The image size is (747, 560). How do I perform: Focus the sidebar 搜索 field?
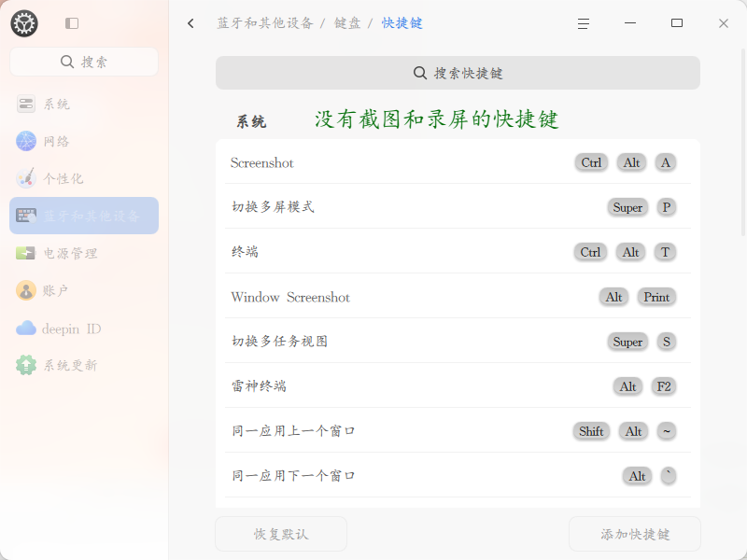[x=84, y=62]
